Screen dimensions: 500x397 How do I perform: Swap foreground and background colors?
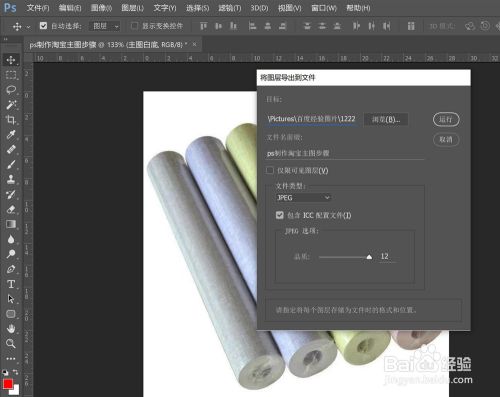point(16,372)
